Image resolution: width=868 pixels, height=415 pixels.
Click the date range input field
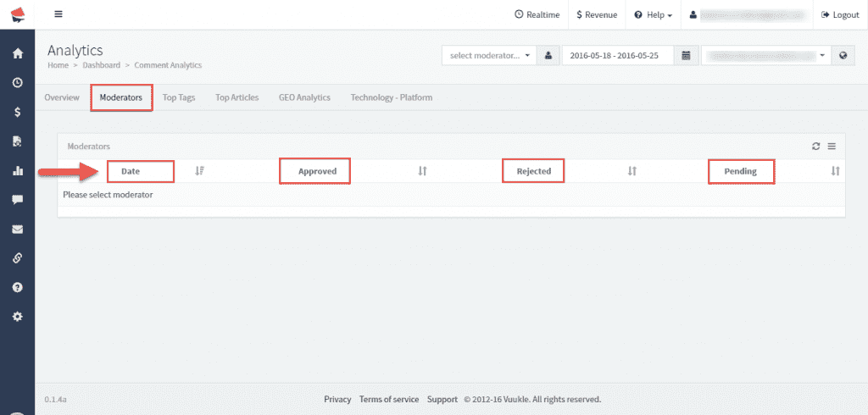(x=617, y=55)
